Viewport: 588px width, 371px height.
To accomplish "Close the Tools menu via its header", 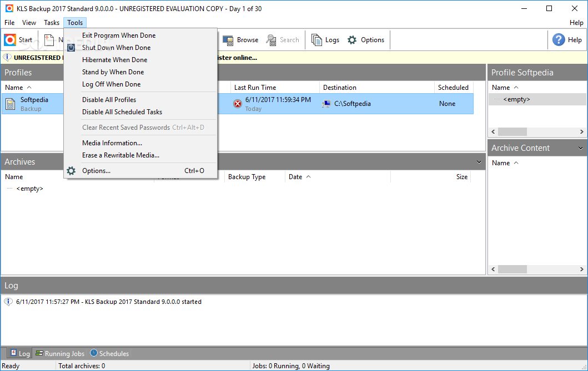I will (75, 23).
